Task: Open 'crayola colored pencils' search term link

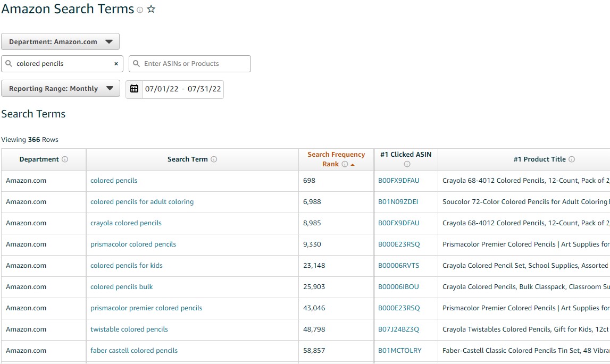Action: (x=126, y=223)
